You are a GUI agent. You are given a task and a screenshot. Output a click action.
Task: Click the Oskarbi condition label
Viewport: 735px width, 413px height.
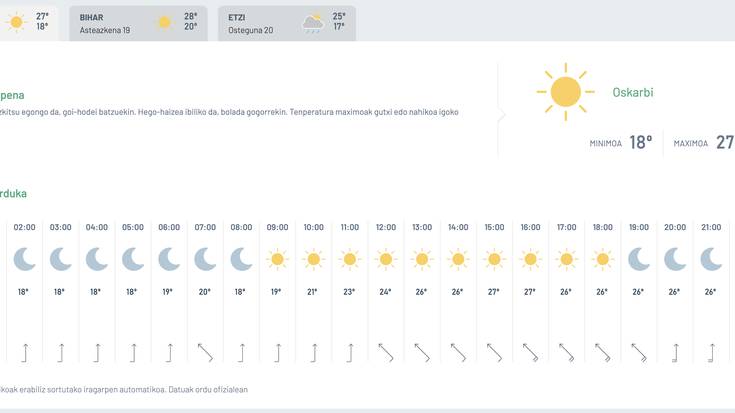coord(633,92)
